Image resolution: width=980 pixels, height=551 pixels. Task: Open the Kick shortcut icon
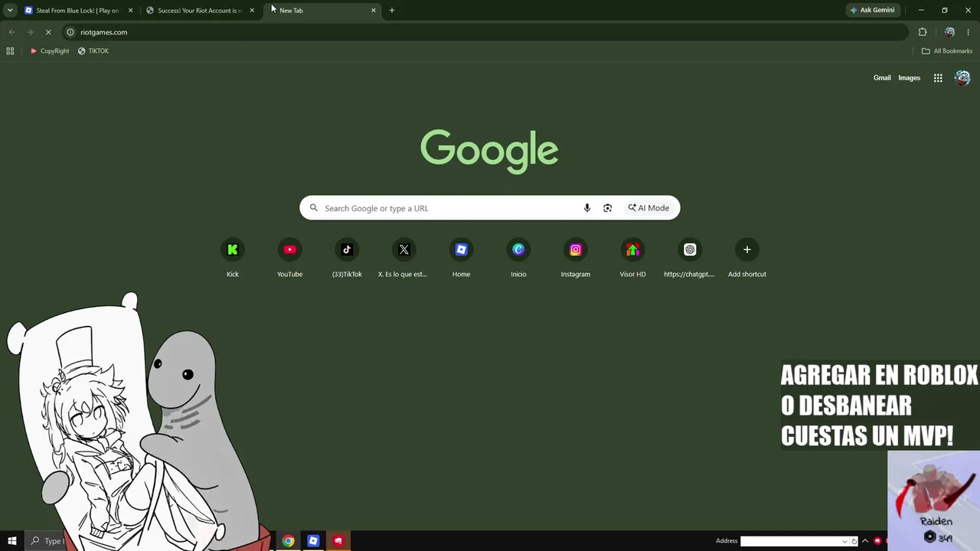233,249
